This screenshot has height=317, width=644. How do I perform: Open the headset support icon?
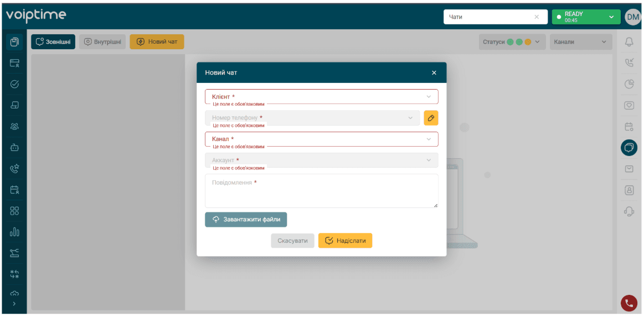(x=629, y=211)
